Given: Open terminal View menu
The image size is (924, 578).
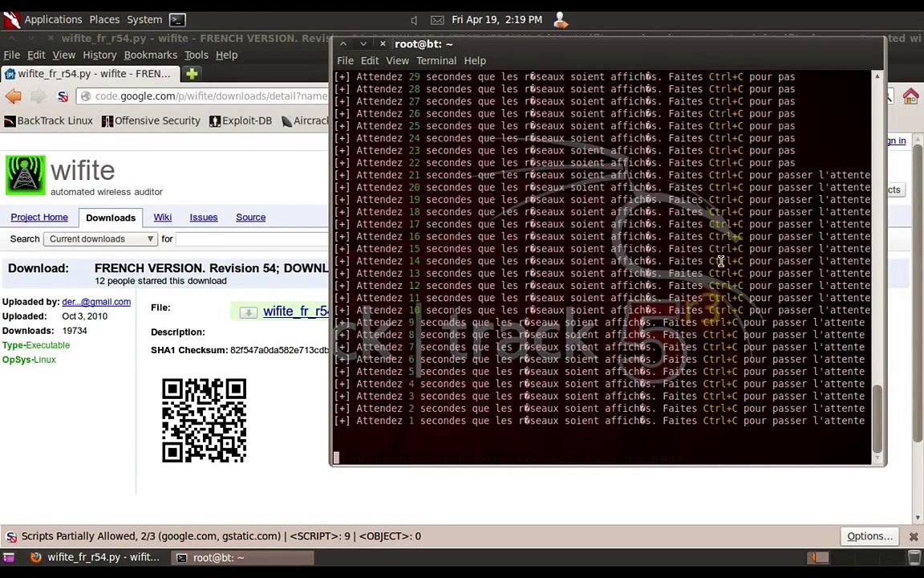Looking at the screenshot, I should pos(397,61).
